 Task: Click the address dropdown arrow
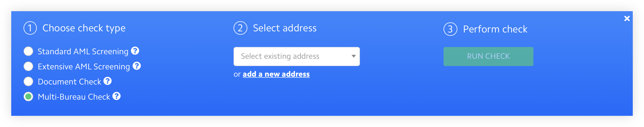[x=353, y=56]
